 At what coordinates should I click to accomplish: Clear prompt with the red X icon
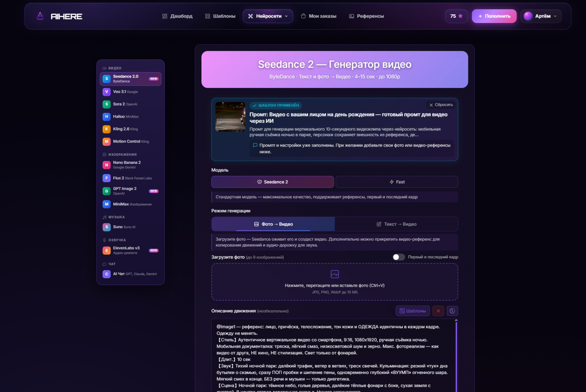(438, 311)
